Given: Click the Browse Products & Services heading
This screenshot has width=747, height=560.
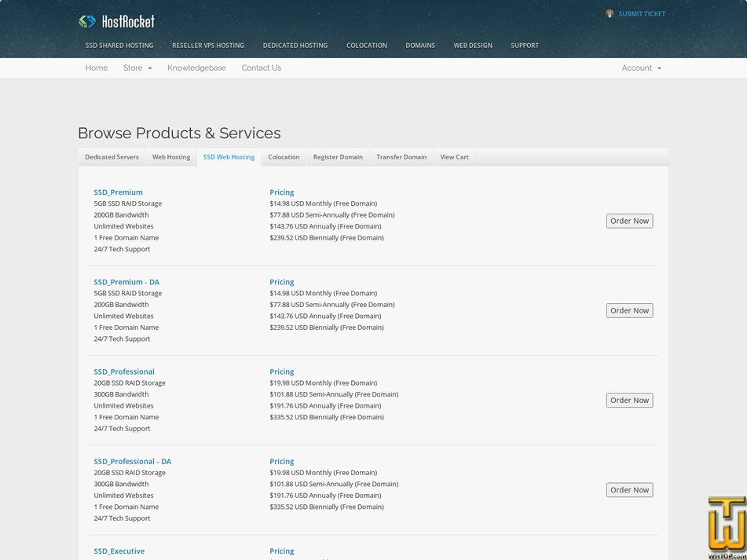Looking at the screenshot, I should 179,133.
